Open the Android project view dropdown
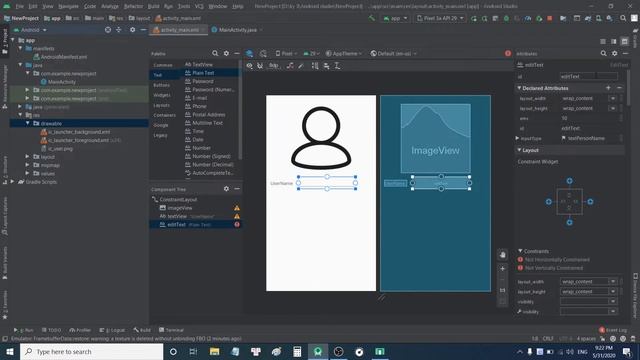Screen dimensions: 640x360 pyautogui.click(x=30, y=30)
